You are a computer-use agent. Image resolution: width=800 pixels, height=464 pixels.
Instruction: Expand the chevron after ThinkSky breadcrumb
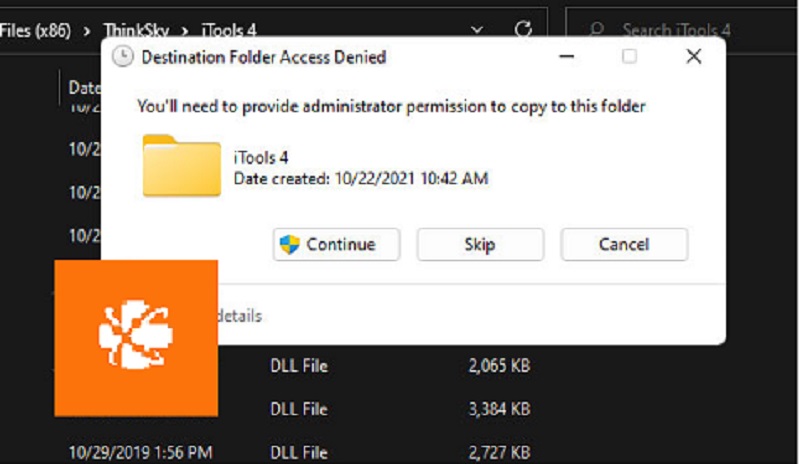pos(185,31)
